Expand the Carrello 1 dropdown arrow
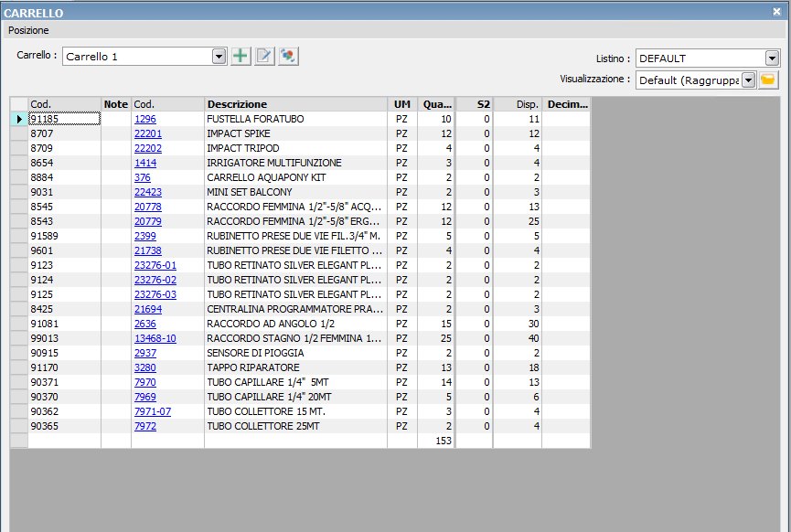Screen dimensions: 791x532 tap(219, 56)
